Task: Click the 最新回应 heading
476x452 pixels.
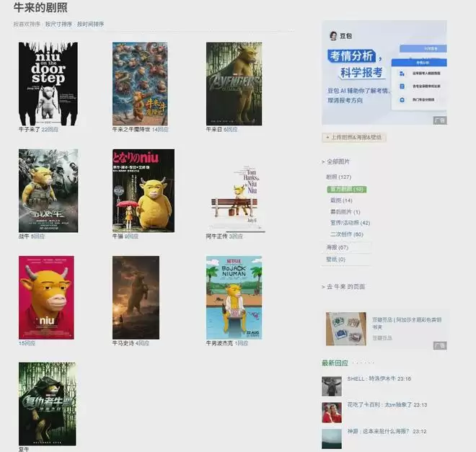Action: pyautogui.click(x=335, y=363)
